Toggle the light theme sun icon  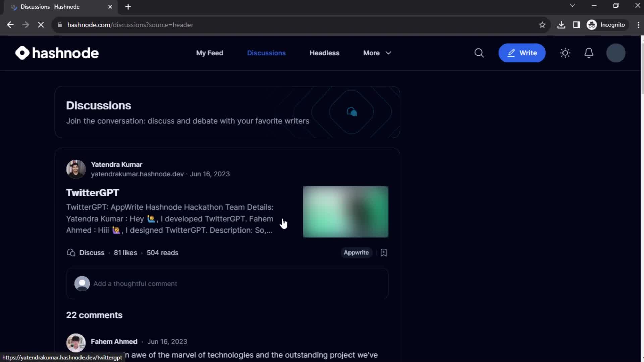tap(565, 53)
